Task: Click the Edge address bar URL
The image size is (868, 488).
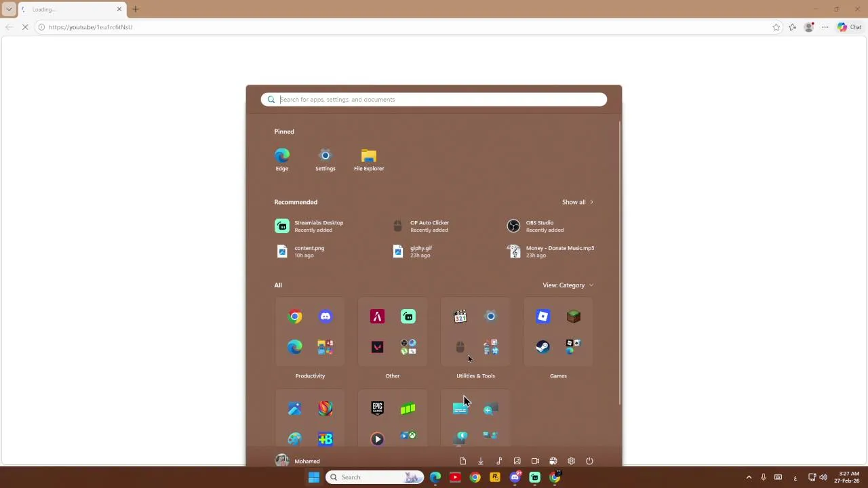Action: click(91, 27)
